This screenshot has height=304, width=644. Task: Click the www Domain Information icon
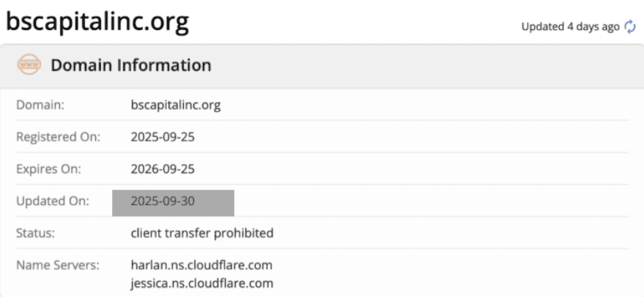29,65
